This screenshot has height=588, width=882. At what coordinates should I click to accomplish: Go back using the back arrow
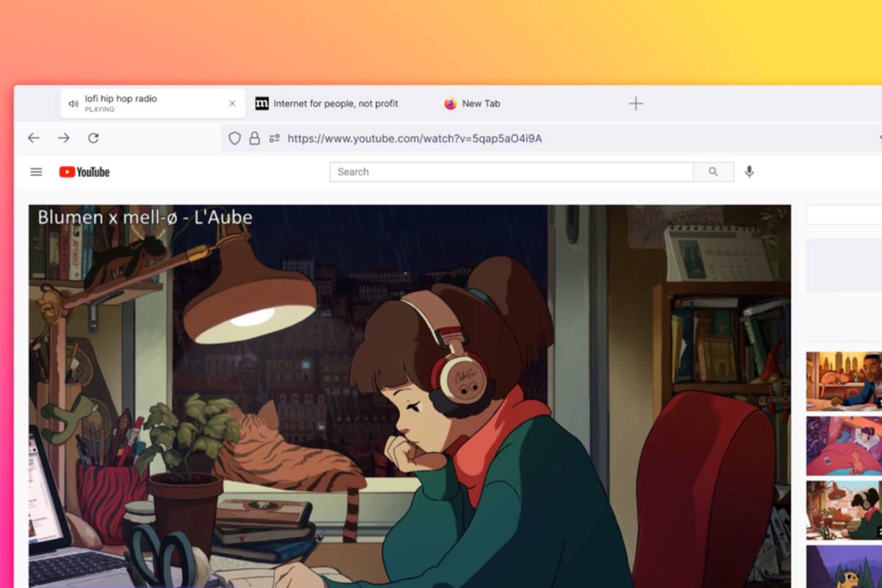[x=34, y=138]
